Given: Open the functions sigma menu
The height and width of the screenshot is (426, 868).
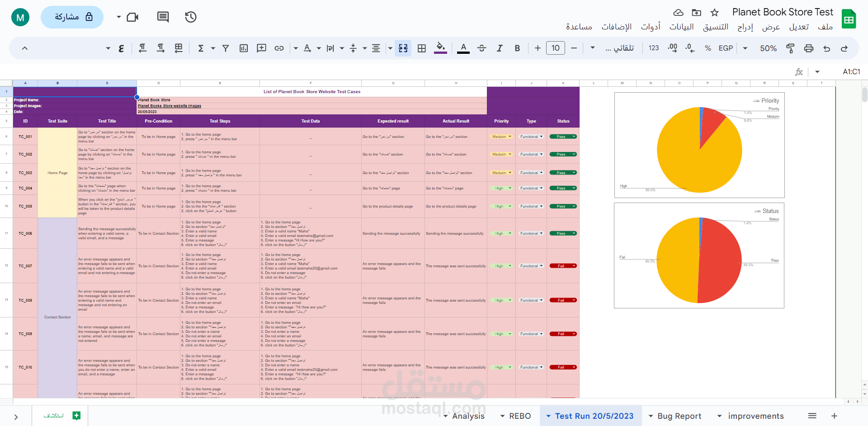Looking at the screenshot, I should point(201,48).
